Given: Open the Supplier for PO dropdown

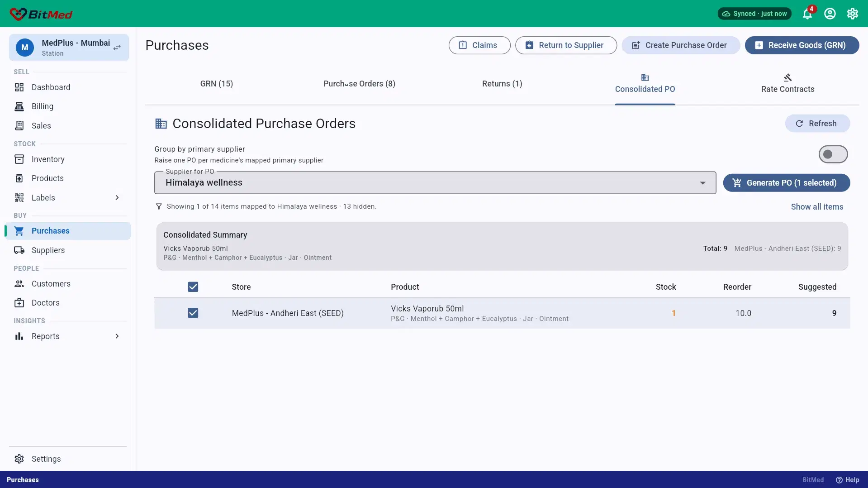Looking at the screenshot, I should (435, 183).
